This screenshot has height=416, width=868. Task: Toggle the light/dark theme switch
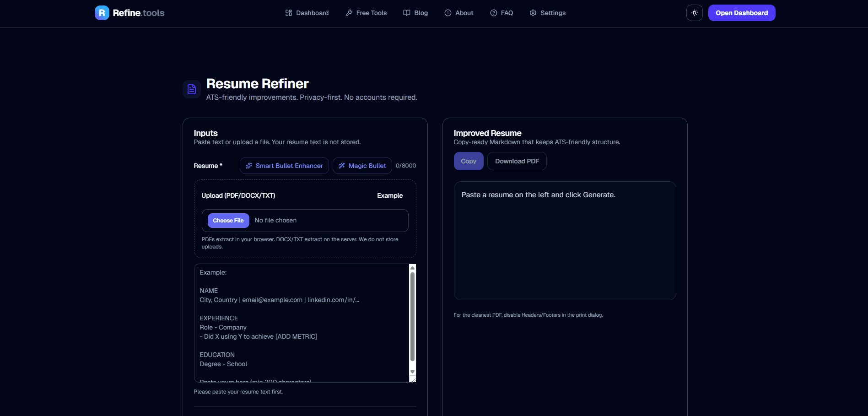694,12
